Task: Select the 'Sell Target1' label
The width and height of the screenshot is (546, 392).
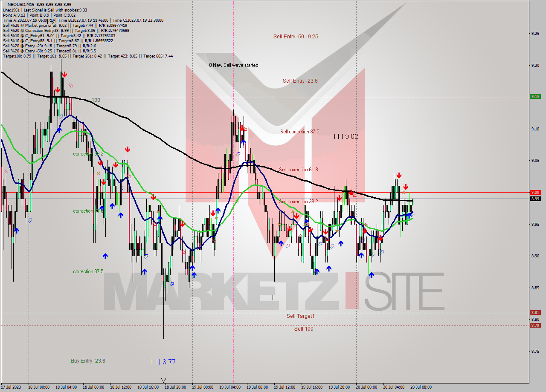Action: pyautogui.click(x=300, y=316)
